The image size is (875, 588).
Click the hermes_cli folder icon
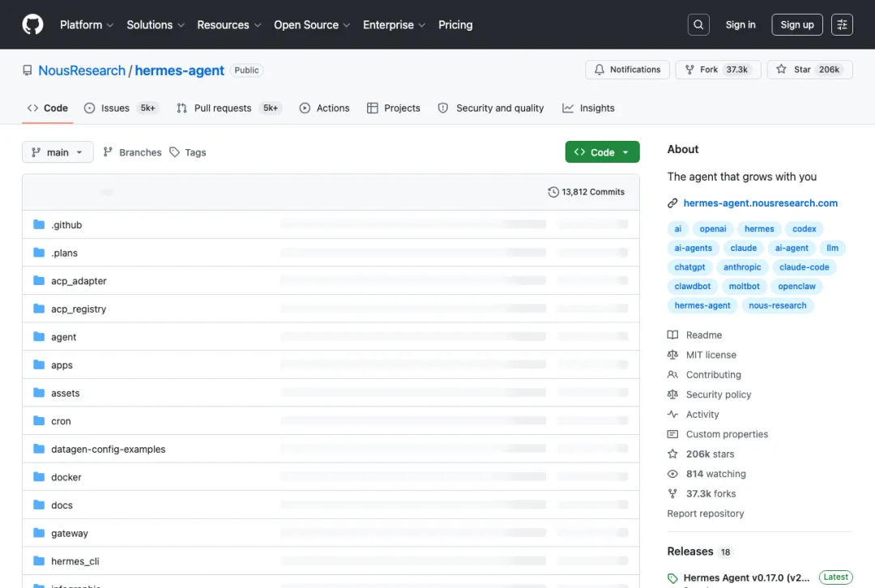coord(39,560)
